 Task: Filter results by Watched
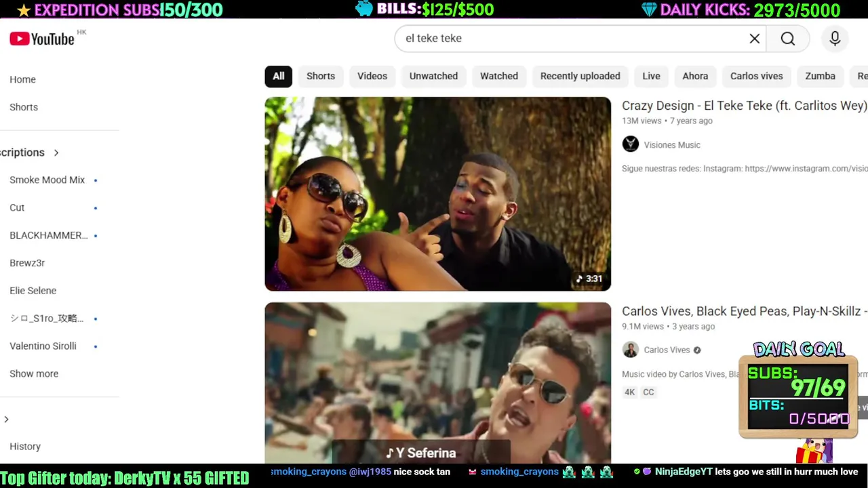click(x=499, y=76)
